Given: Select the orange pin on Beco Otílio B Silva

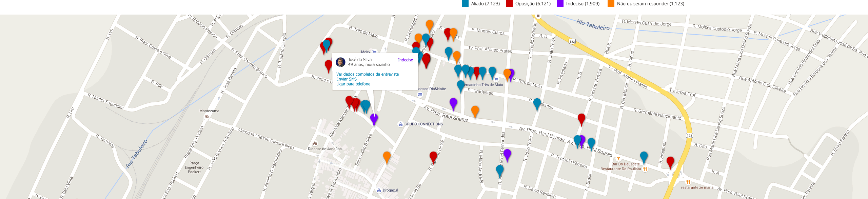Looking at the screenshot, I should click(387, 157).
